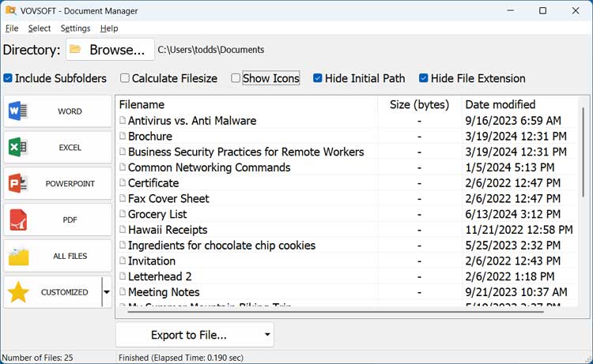Click the file icon beside Meeting Notes
593x364 pixels.
pos(123,292)
